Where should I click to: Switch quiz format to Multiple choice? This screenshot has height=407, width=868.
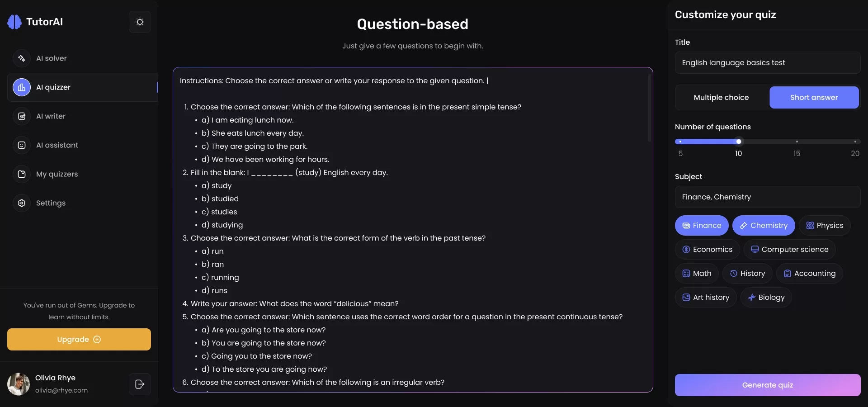[721, 97]
